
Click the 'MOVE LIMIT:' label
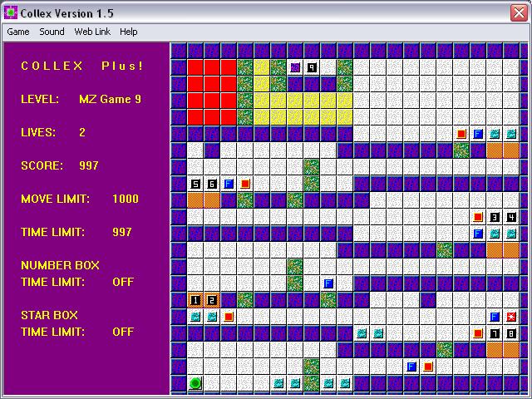pyautogui.click(x=56, y=199)
